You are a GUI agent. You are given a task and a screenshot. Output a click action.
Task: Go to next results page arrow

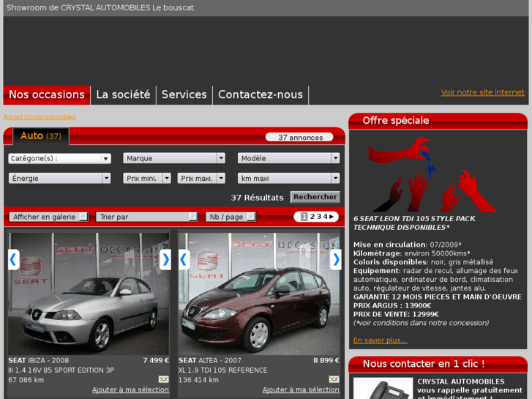[x=331, y=217]
